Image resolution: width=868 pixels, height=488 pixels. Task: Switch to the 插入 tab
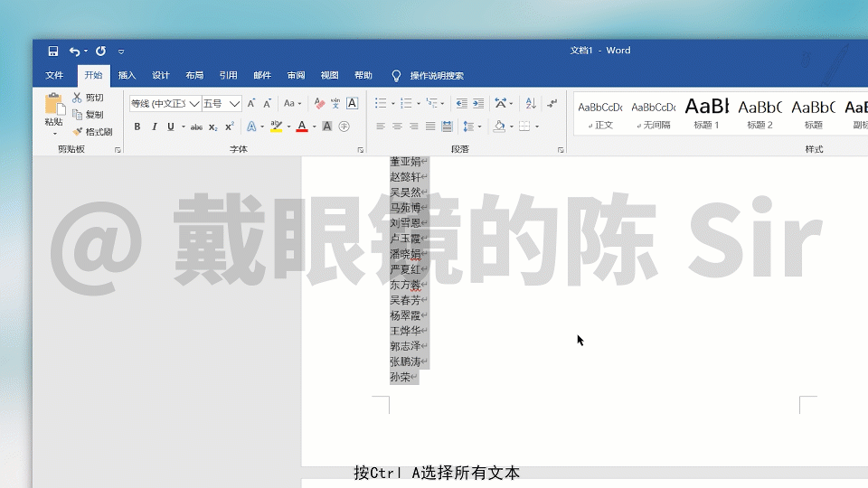pyautogui.click(x=127, y=75)
